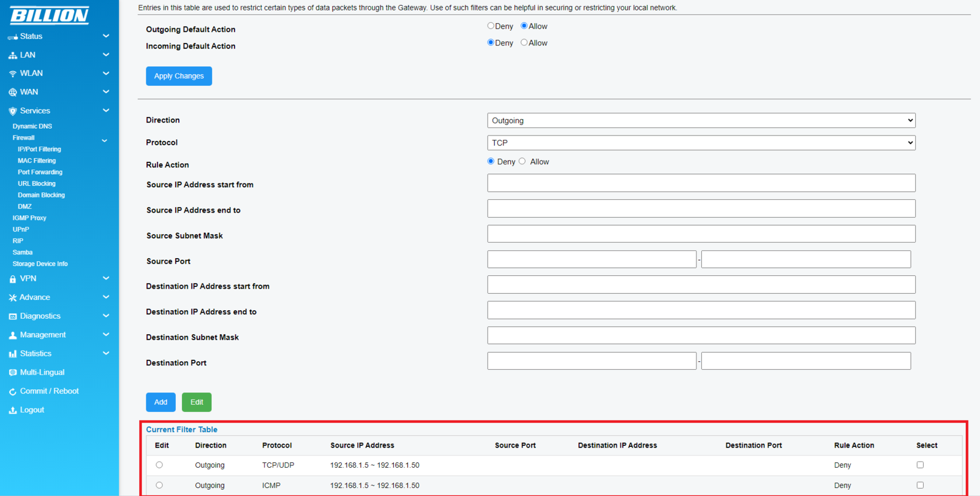Open the MAC Filtering page
Screen dimensions: 980x496
tap(37, 161)
